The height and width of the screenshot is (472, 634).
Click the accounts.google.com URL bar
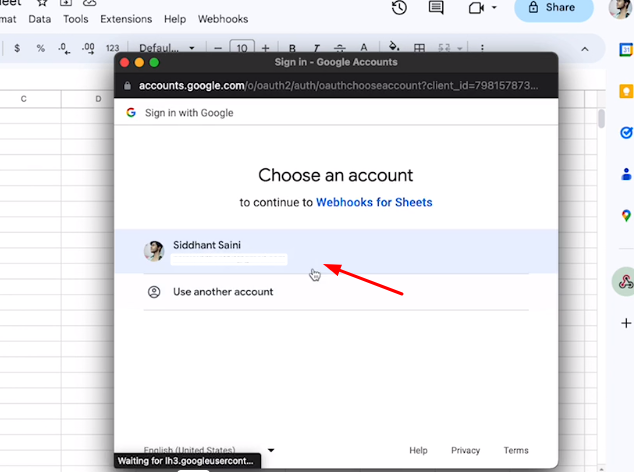pos(338,86)
